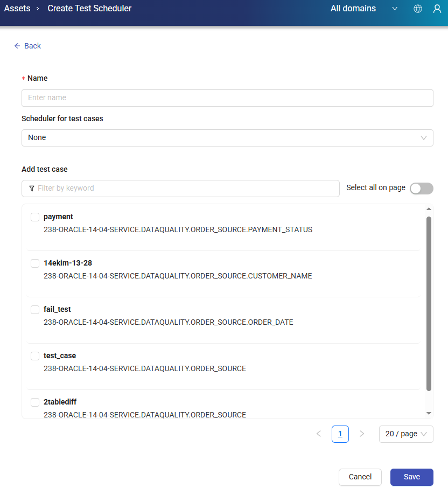Viewport: 448px width, 488px height.
Task: Click the back arrow icon
Action: [x=17, y=46]
